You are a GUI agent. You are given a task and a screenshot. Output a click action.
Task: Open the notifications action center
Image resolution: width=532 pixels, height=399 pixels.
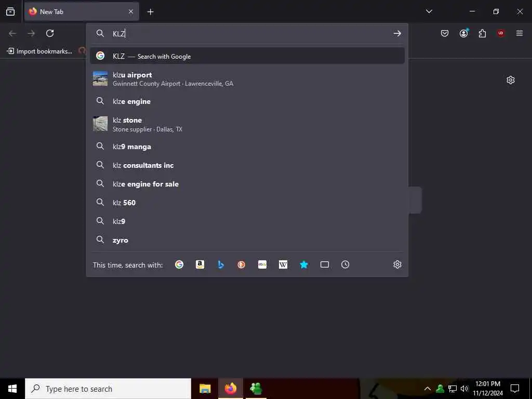coord(515,389)
